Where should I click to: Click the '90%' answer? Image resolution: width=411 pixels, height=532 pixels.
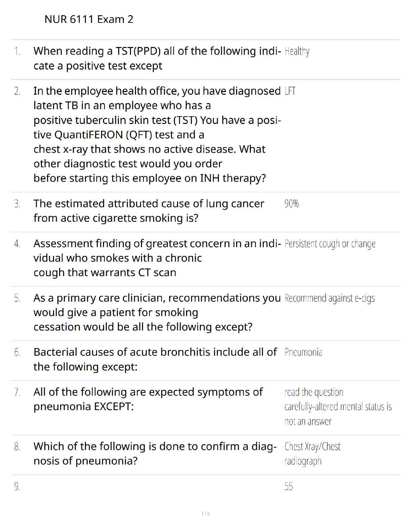[x=291, y=204]
